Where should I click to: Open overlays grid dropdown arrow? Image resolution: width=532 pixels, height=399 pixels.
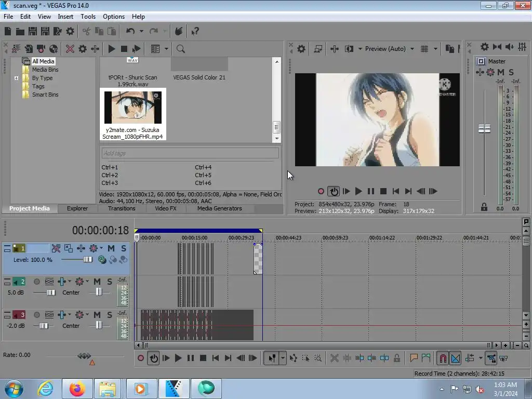436,49
